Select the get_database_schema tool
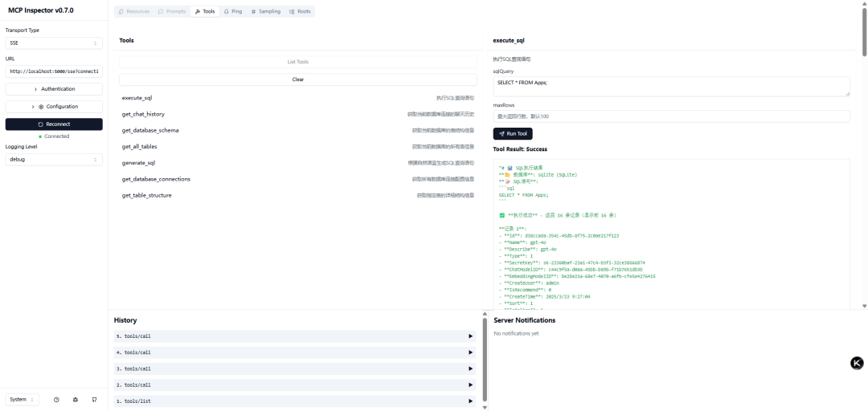Viewport: 868px width, 411px height. [298, 131]
